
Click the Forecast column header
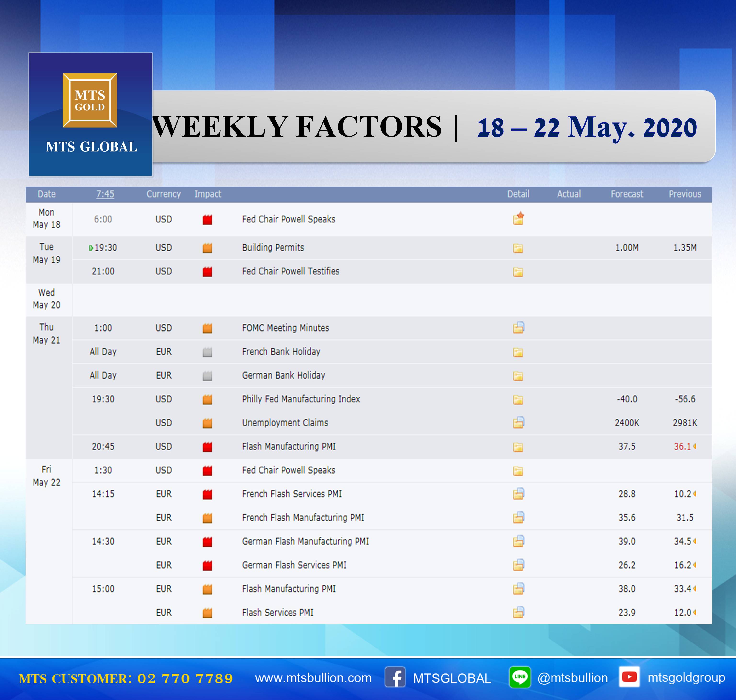pyautogui.click(x=627, y=194)
